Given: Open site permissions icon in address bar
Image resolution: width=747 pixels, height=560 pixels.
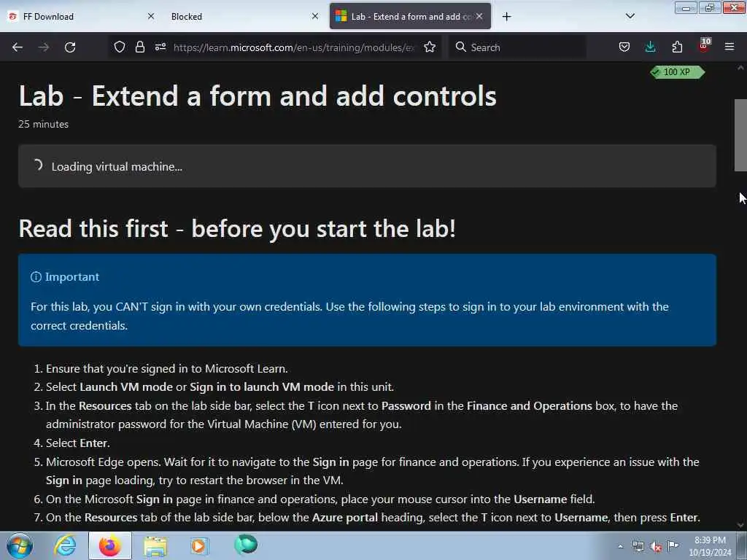Looking at the screenshot, I should point(160,47).
